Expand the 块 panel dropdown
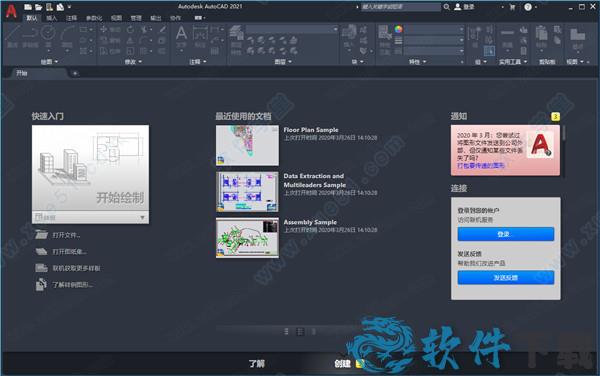Screen dimensions: 600x376 (357, 62)
